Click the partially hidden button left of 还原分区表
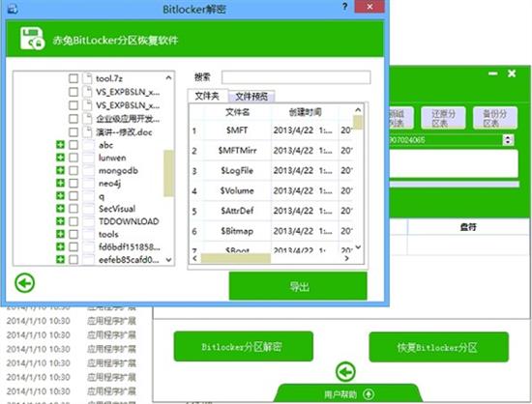The width and height of the screenshot is (532, 404). [x=401, y=118]
